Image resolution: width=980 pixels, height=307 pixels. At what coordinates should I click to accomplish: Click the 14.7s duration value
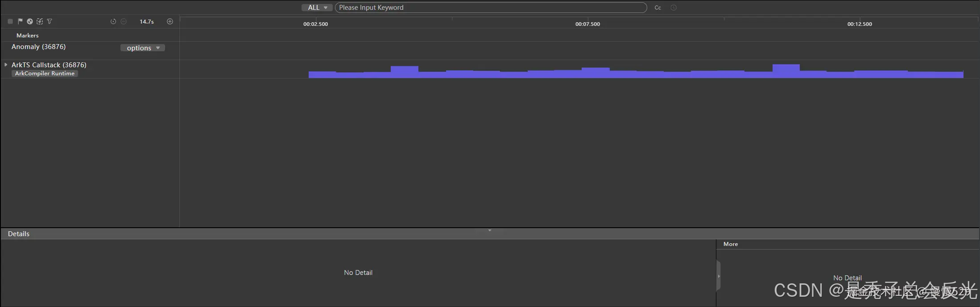pyautogui.click(x=147, y=21)
